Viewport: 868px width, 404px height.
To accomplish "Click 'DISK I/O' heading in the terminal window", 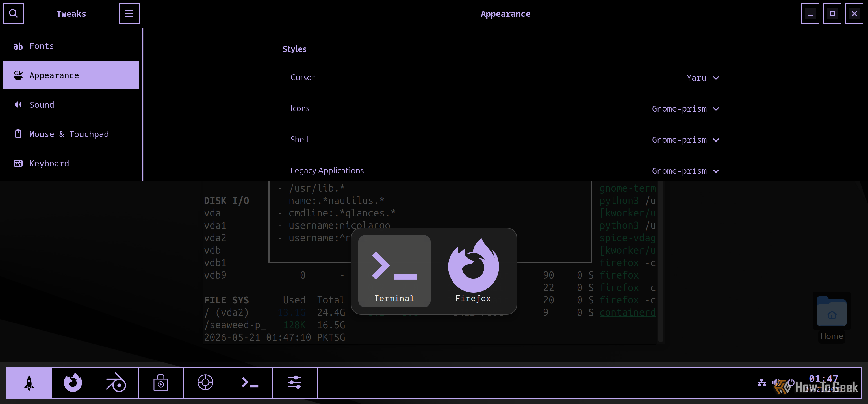I will 226,201.
